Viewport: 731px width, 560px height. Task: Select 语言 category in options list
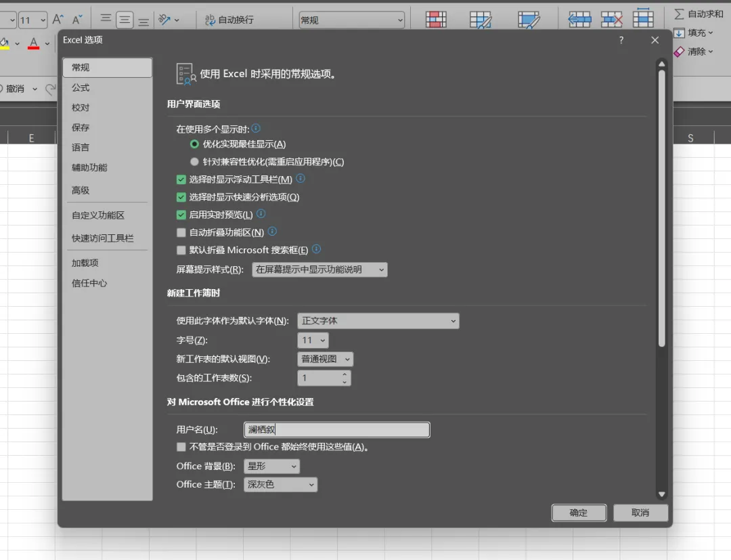[107, 148]
